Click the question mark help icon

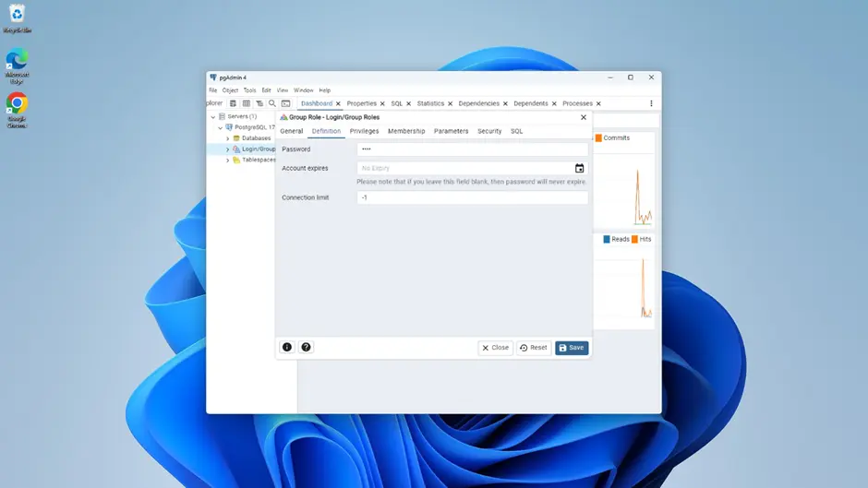pos(306,347)
